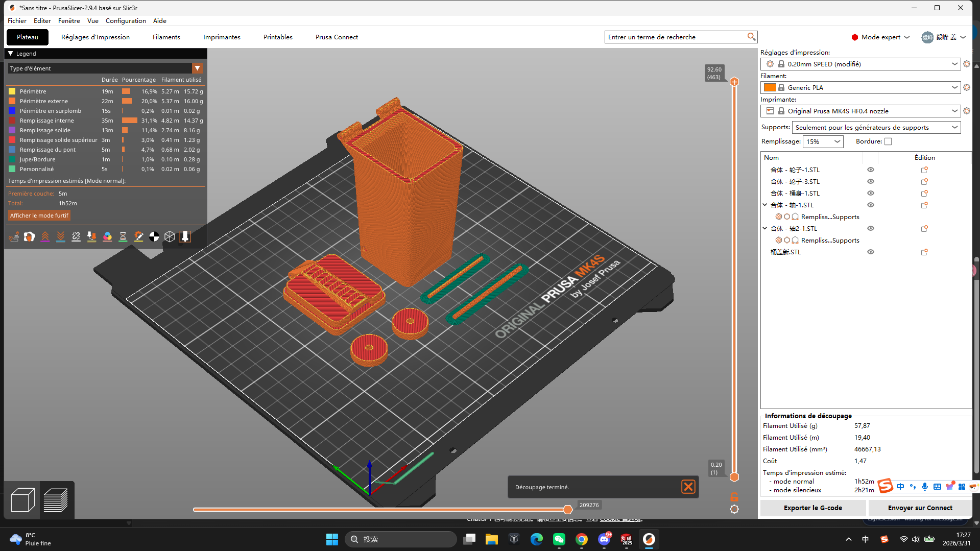
Task: Open the Type d'élément dropdown
Action: click(x=197, y=68)
